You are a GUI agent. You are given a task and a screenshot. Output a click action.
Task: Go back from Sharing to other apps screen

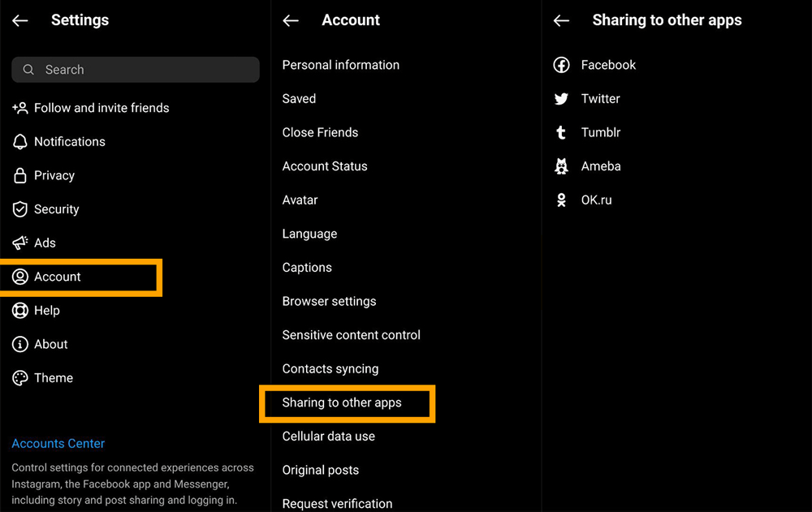561,21
